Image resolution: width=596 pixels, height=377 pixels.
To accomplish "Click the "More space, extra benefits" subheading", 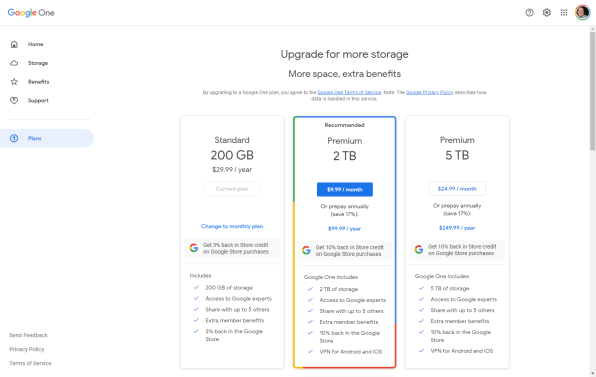I will pos(344,74).
